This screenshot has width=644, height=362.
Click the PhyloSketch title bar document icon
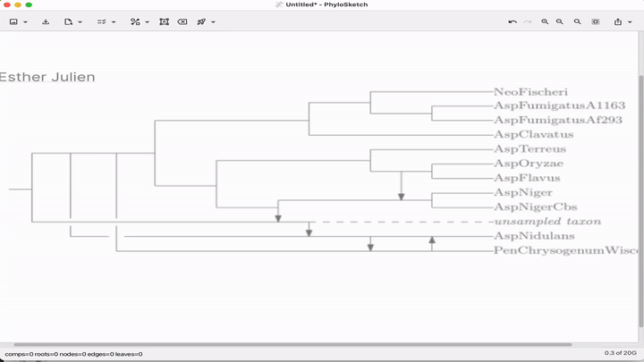point(279,4)
